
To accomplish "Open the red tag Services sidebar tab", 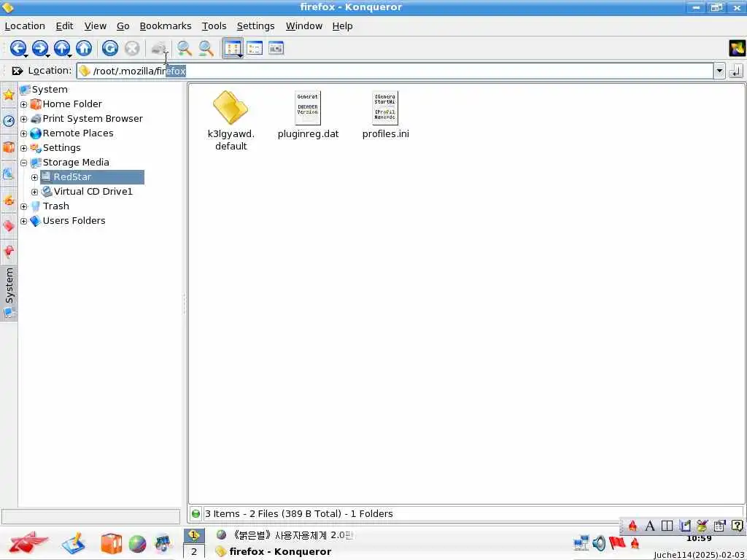I will (9, 226).
